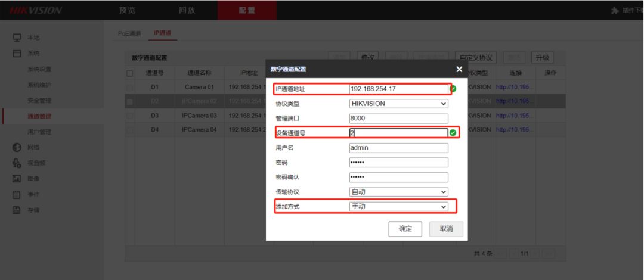Image resolution: width=644 pixels, height=280 pixels.
Task: Open the adding method dropdown
Action: pos(398,206)
